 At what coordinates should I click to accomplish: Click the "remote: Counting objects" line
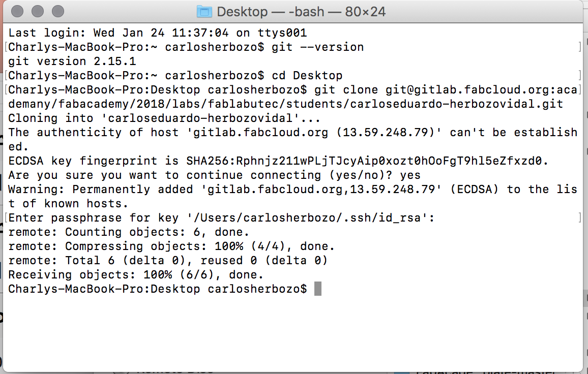pos(129,232)
